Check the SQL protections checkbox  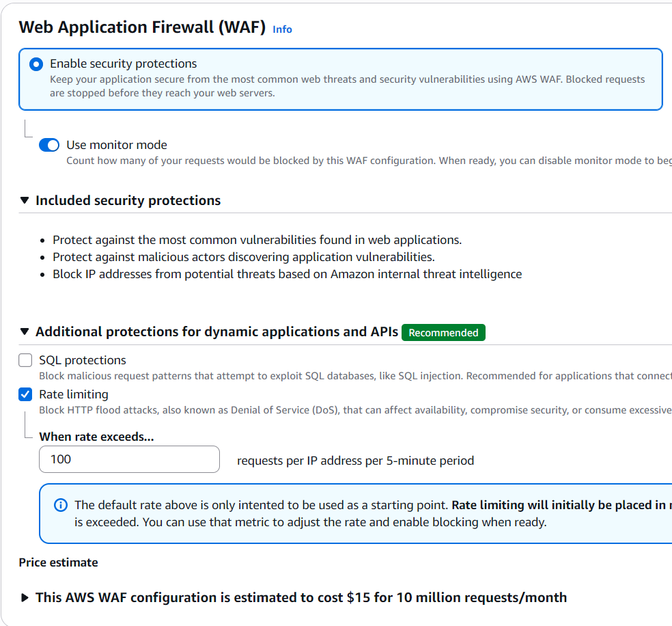(x=25, y=360)
